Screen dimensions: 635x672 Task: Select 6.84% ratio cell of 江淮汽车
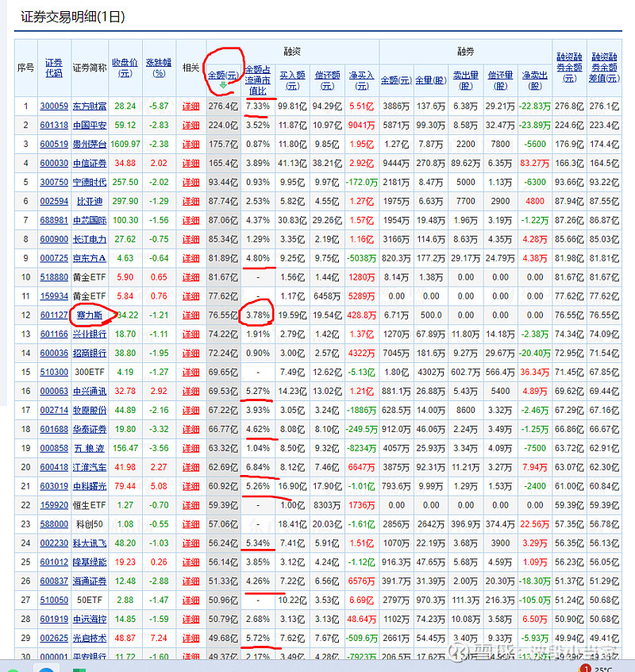click(258, 467)
